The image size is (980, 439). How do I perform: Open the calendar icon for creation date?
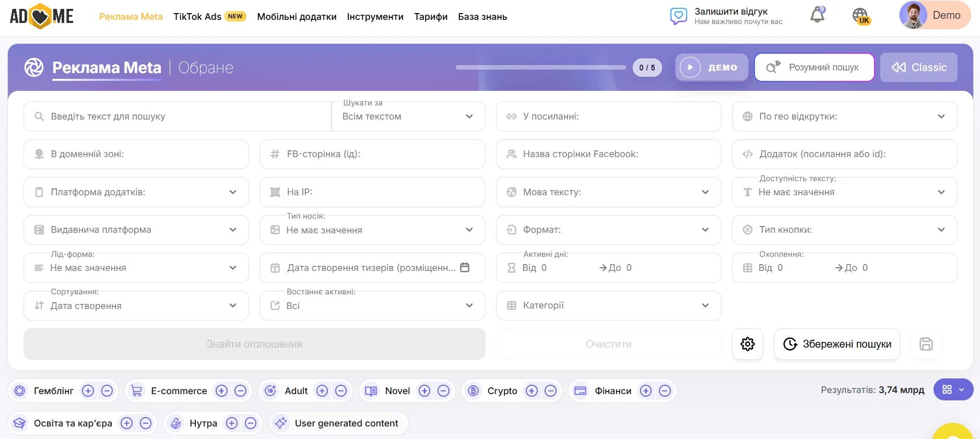pyautogui.click(x=465, y=268)
